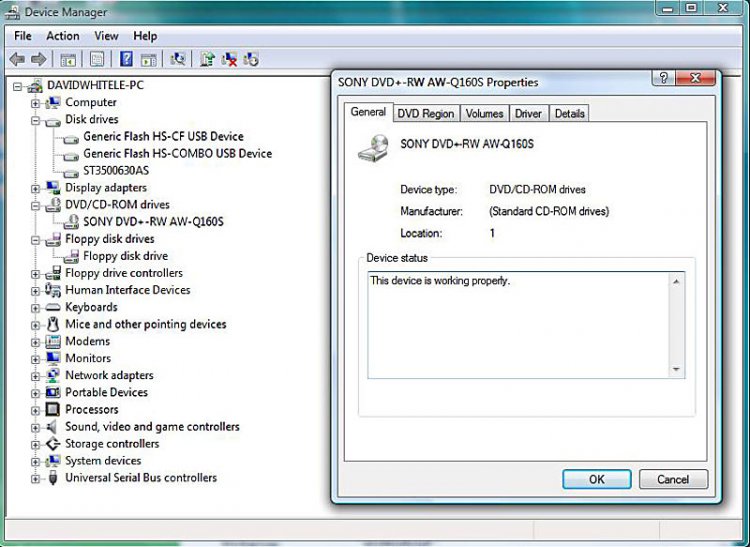
Task: Click the Computer category icon
Action: [x=53, y=102]
